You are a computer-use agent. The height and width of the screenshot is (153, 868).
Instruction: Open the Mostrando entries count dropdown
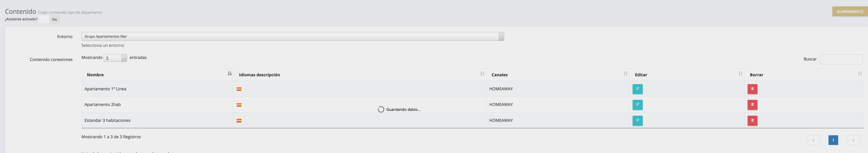tap(115, 58)
